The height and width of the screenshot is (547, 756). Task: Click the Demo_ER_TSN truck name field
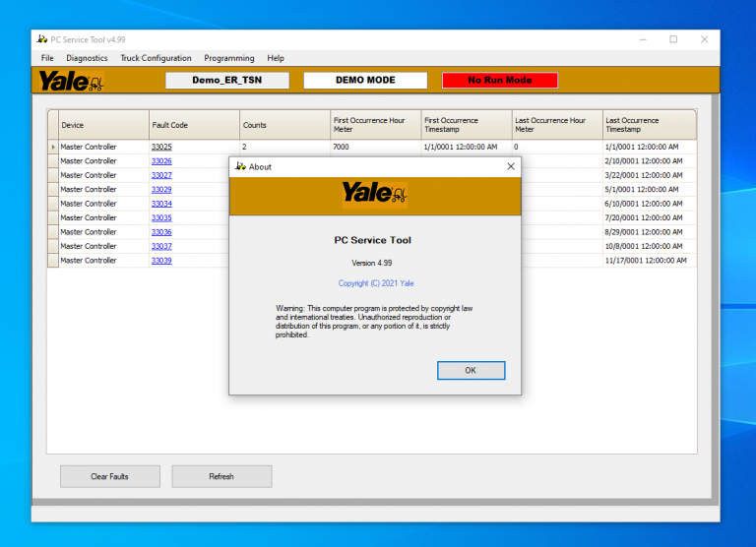tap(227, 80)
